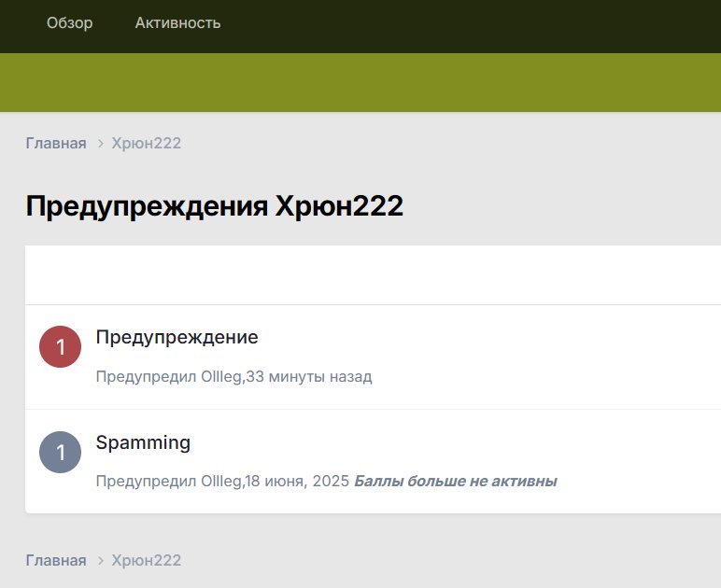Click Ollleg in the Spamming entry
Image resolution: width=721 pixels, height=588 pixels.
click(222, 482)
